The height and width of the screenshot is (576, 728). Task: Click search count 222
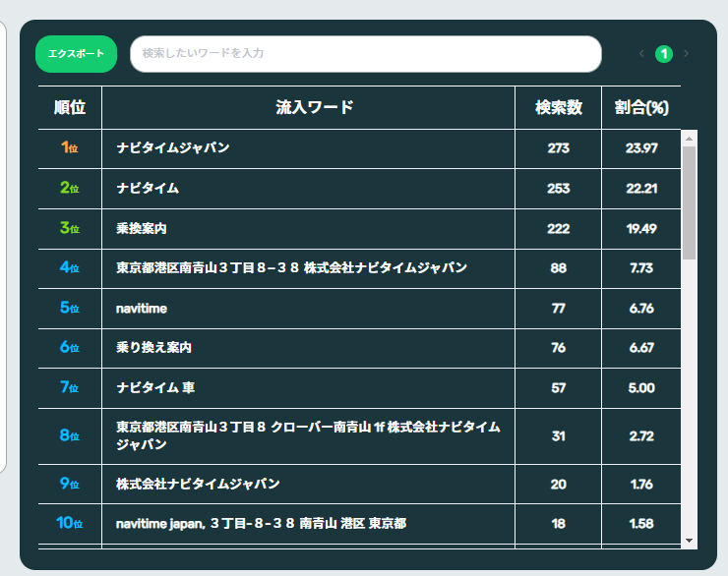click(559, 229)
